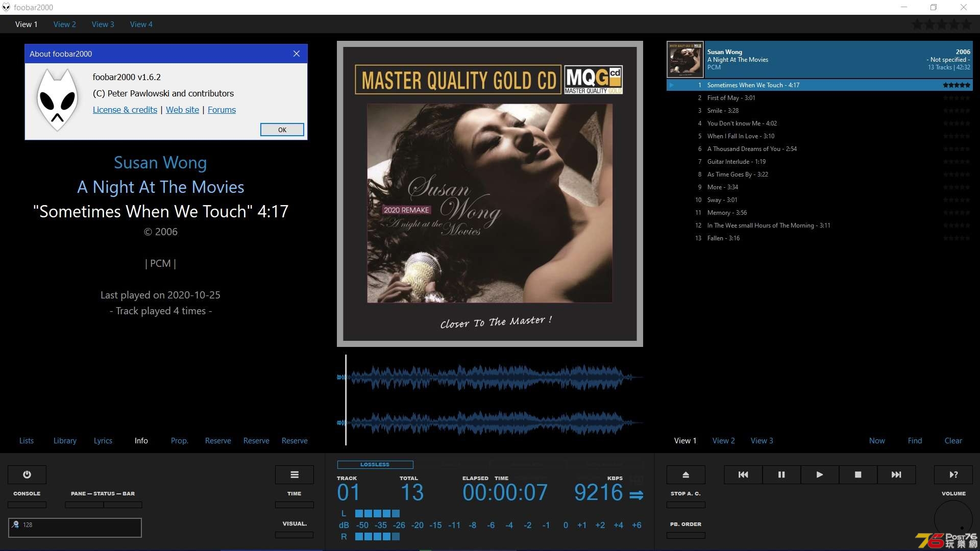
Task: Toggle the status bar indicator on the right under Pane—Status—Bar
Action: point(123,505)
